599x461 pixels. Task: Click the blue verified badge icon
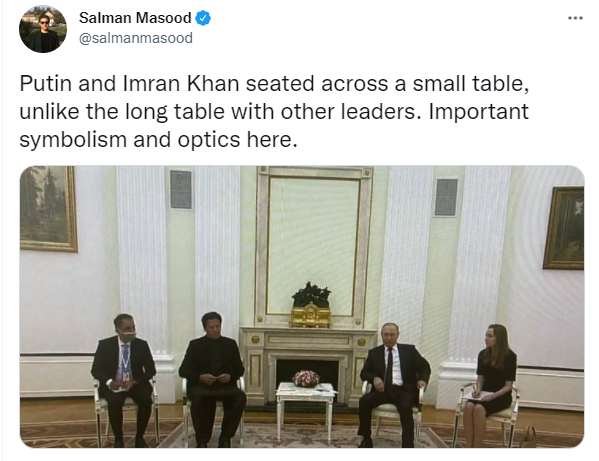tap(203, 18)
